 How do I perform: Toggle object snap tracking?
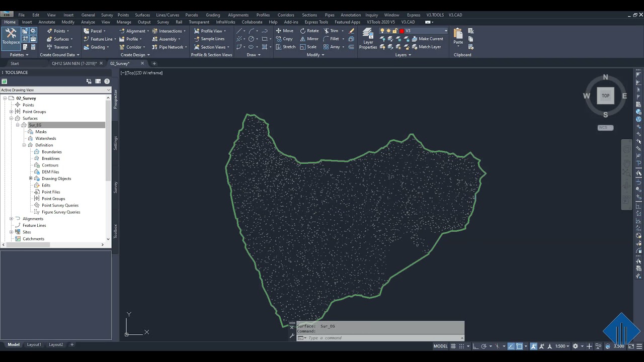511,346
